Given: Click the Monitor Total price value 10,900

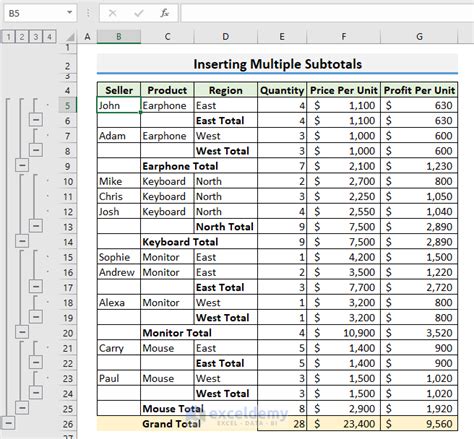Looking at the screenshot, I should tap(344, 333).
